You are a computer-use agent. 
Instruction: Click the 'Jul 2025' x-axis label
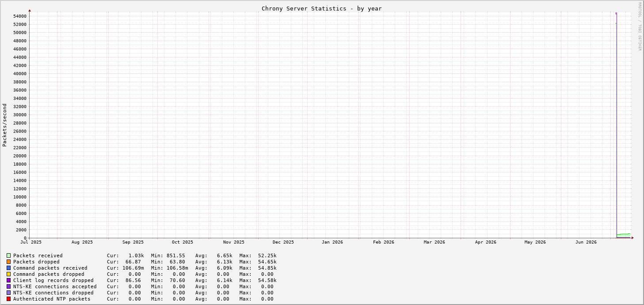(x=31, y=242)
